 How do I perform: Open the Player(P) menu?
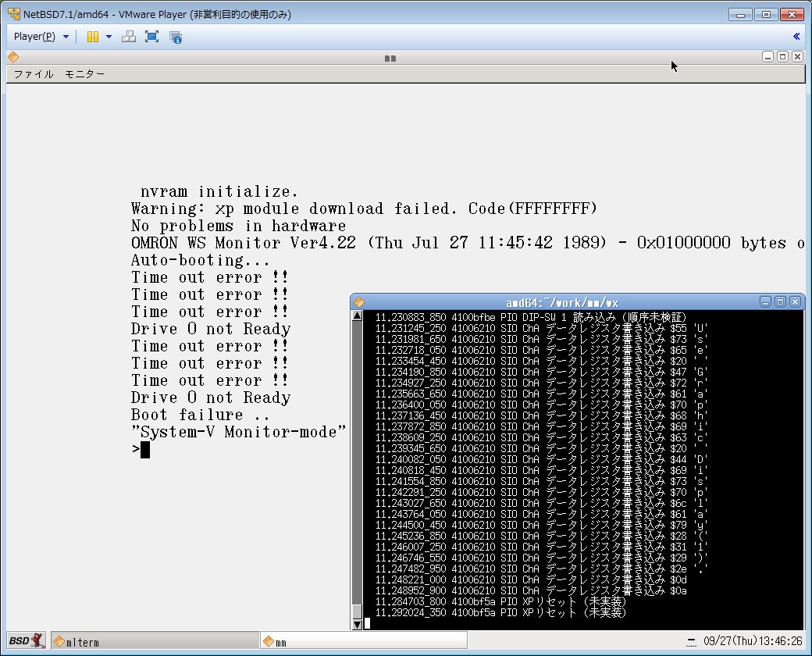pos(34,37)
